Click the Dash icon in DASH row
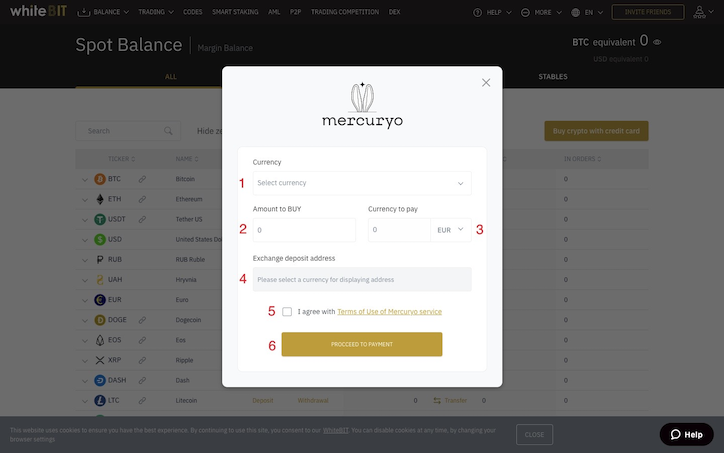724x453 pixels. pos(100,380)
